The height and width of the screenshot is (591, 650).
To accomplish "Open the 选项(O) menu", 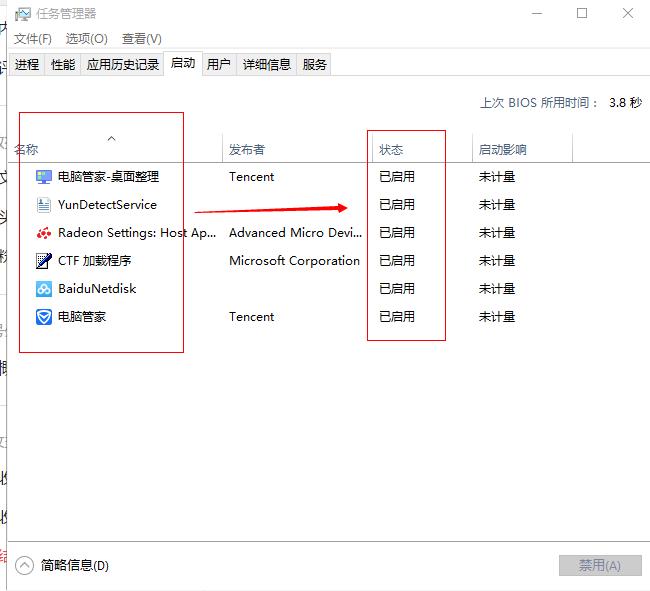I will point(87,39).
